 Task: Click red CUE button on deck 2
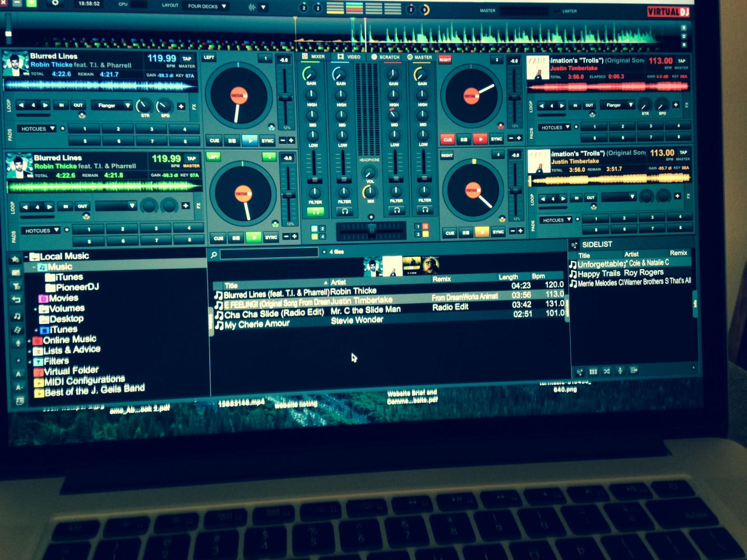448,139
